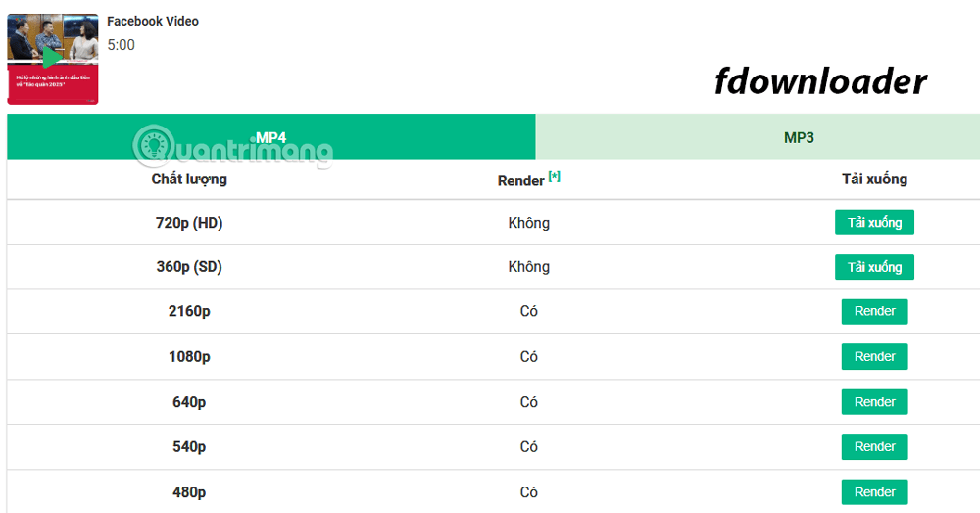Viewport: 980px width, 513px height.
Task: Hit Render in the 540p row
Action: 874,447
